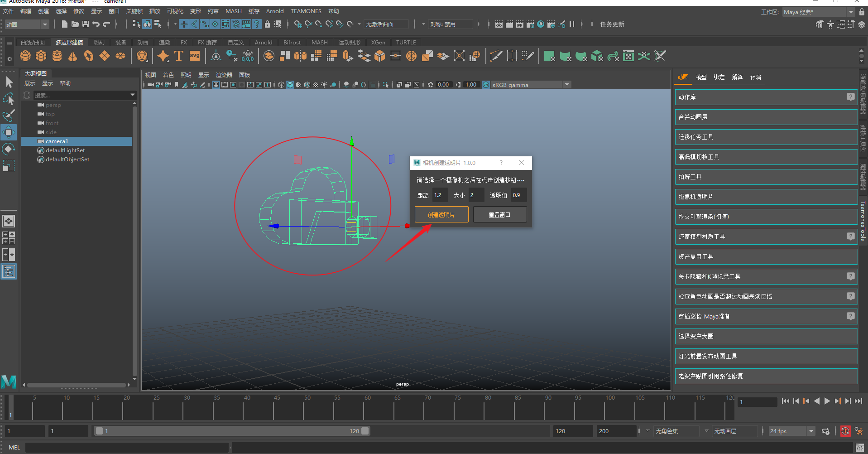Switch to the Arnold shelf tab
The width and height of the screenshot is (868, 454).
263,42
